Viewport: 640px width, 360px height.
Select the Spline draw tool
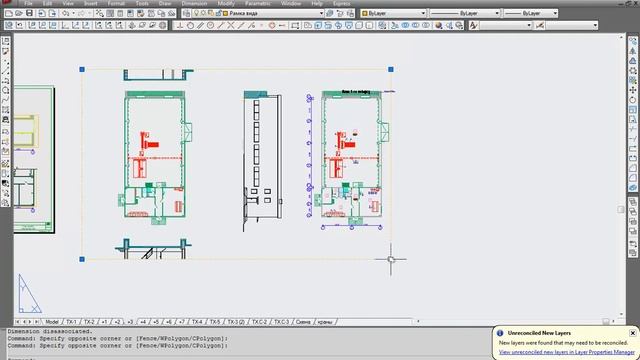(5, 100)
